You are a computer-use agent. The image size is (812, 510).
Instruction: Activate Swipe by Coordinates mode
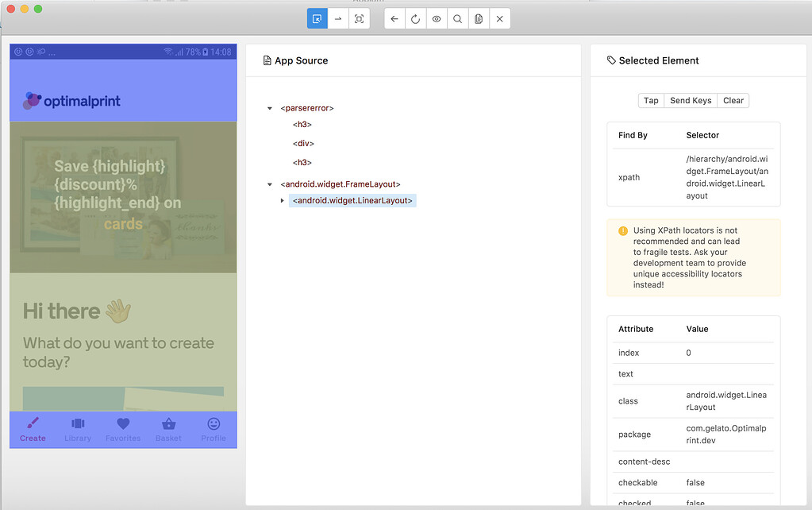(338, 17)
